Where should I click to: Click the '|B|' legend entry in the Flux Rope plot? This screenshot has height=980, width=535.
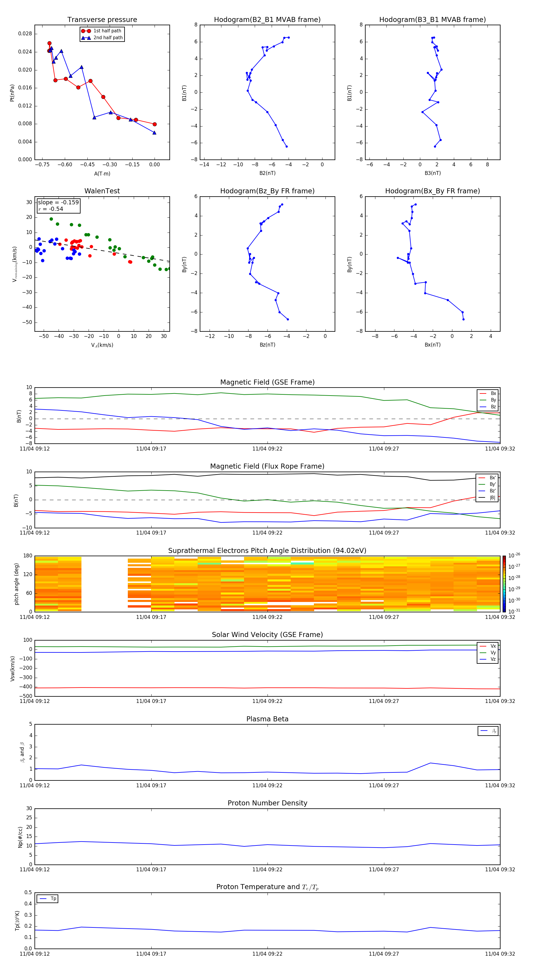487,498
